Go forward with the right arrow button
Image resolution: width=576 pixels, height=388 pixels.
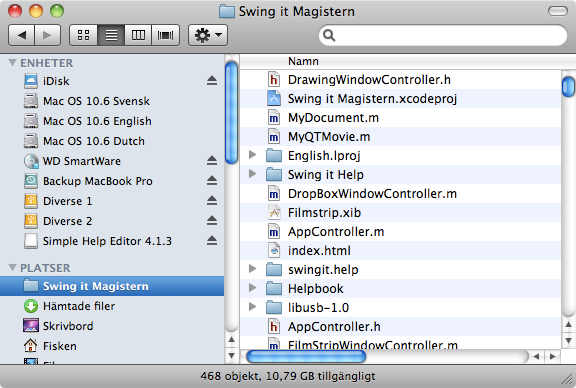(x=47, y=35)
